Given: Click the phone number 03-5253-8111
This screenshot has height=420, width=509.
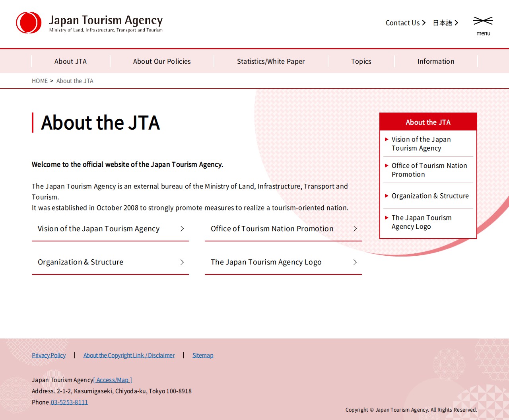Looking at the screenshot, I should tap(70, 402).
